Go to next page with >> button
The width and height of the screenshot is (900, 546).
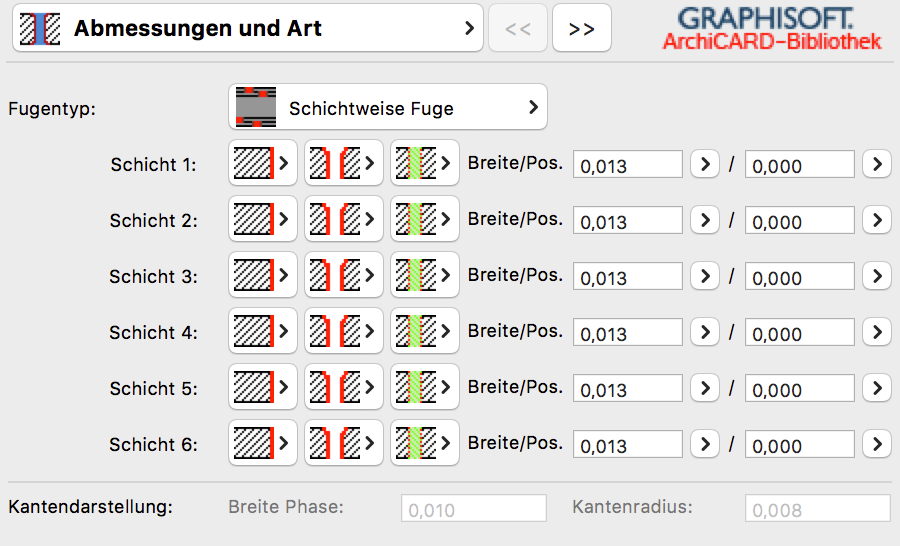coord(581,28)
